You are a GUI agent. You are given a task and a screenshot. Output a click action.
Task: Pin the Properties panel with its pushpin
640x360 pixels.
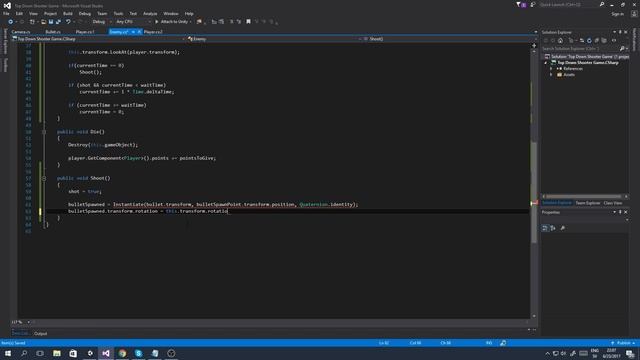[620, 212]
